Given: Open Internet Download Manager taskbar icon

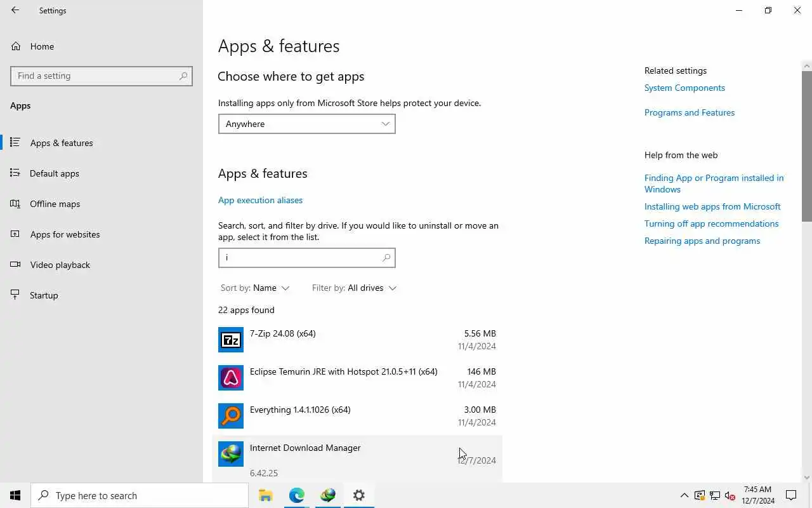Looking at the screenshot, I should point(328,495).
